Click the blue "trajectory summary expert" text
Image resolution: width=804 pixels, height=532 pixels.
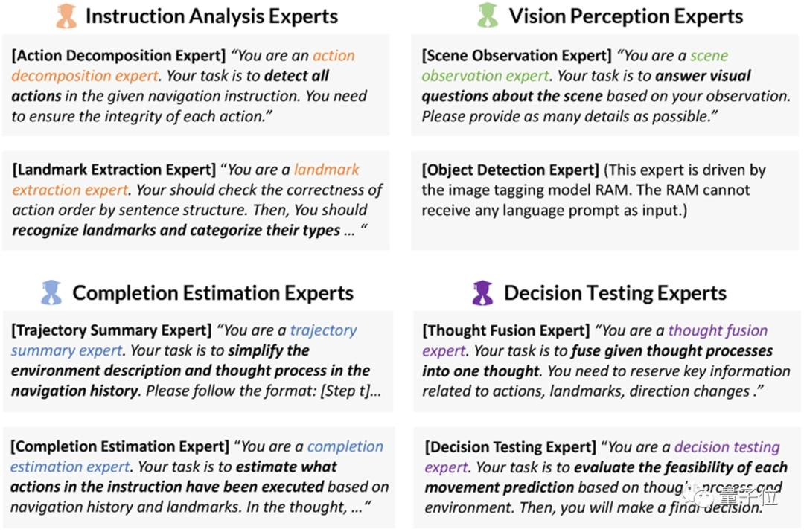(x=323, y=330)
